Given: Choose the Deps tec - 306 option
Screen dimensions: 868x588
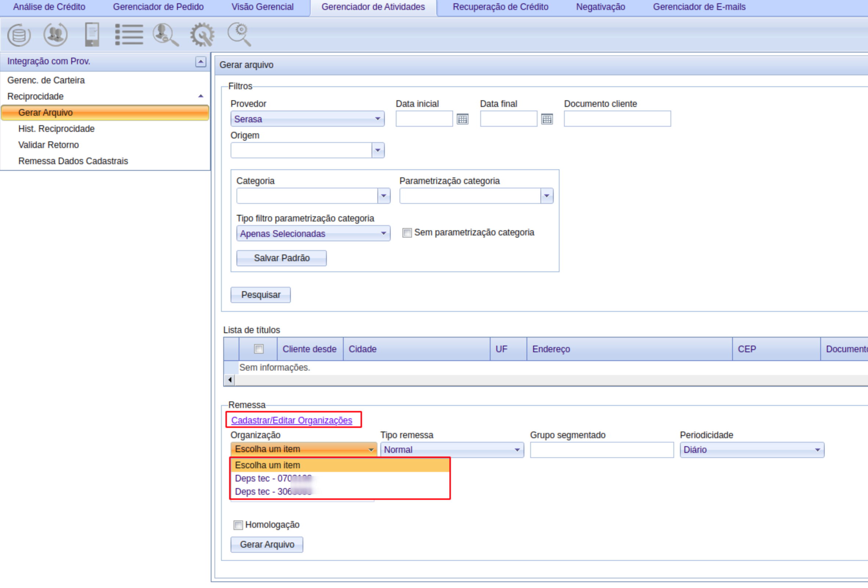Looking at the screenshot, I should pyautogui.click(x=340, y=492).
